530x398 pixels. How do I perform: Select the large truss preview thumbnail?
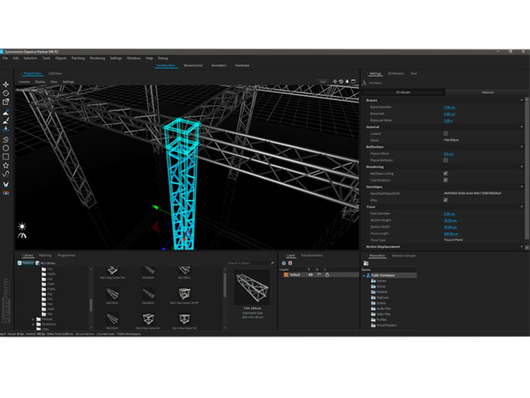[x=252, y=287]
